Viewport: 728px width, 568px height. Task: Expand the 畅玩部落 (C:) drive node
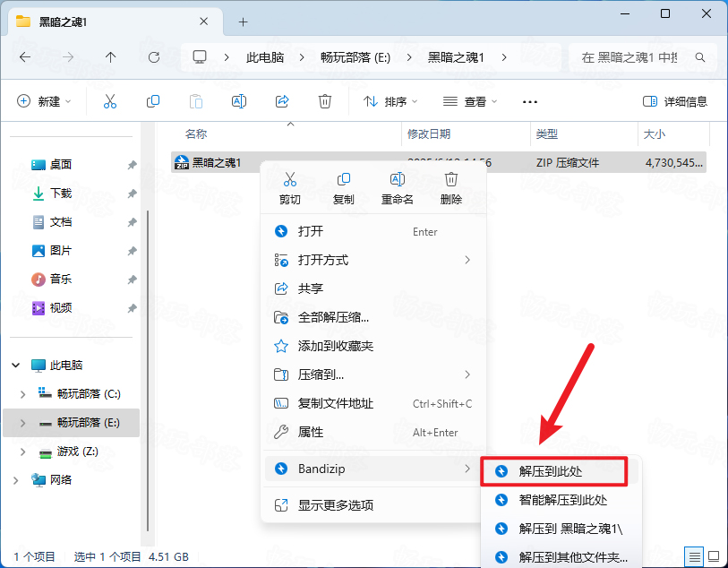[22, 394]
